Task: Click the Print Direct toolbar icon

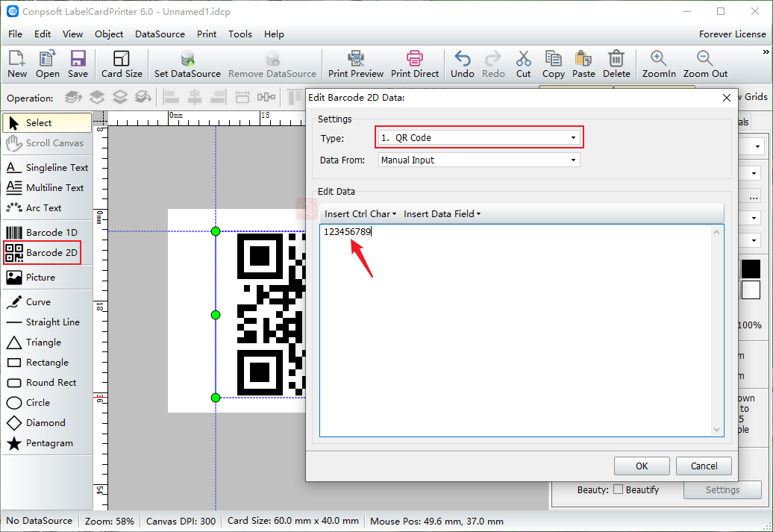Action: coord(415,64)
